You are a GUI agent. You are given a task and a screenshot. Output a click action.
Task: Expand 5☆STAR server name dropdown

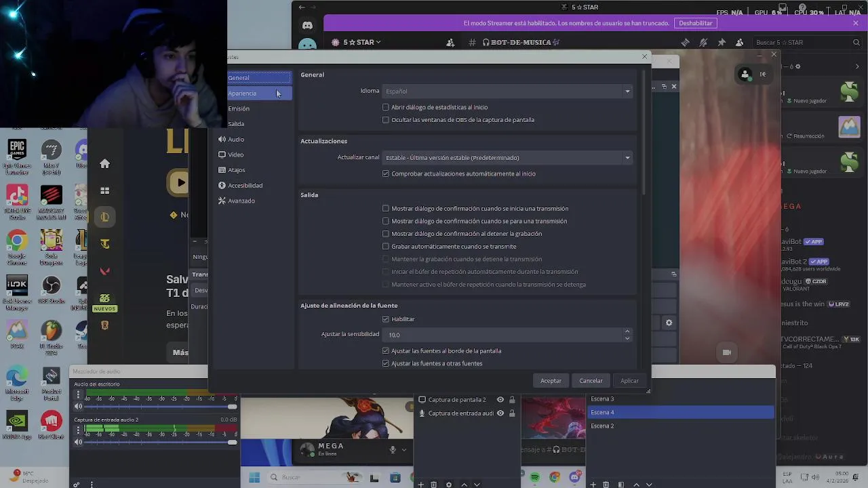click(x=361, y=42)
